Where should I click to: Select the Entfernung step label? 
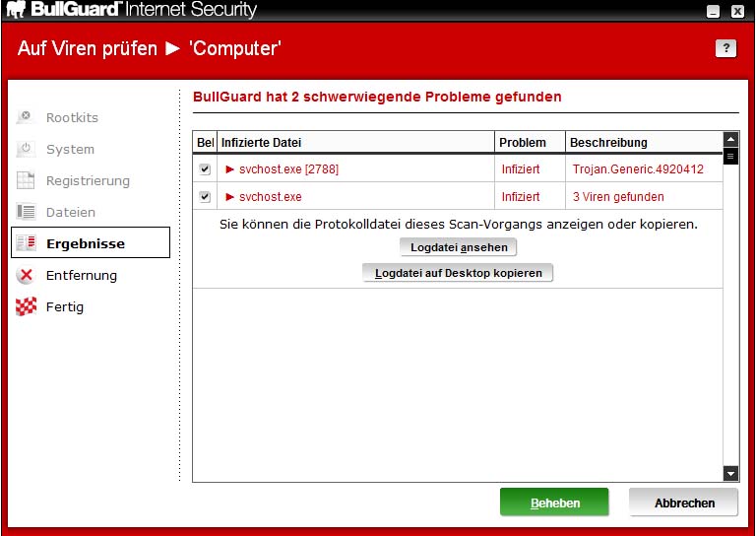click(82, 276)
